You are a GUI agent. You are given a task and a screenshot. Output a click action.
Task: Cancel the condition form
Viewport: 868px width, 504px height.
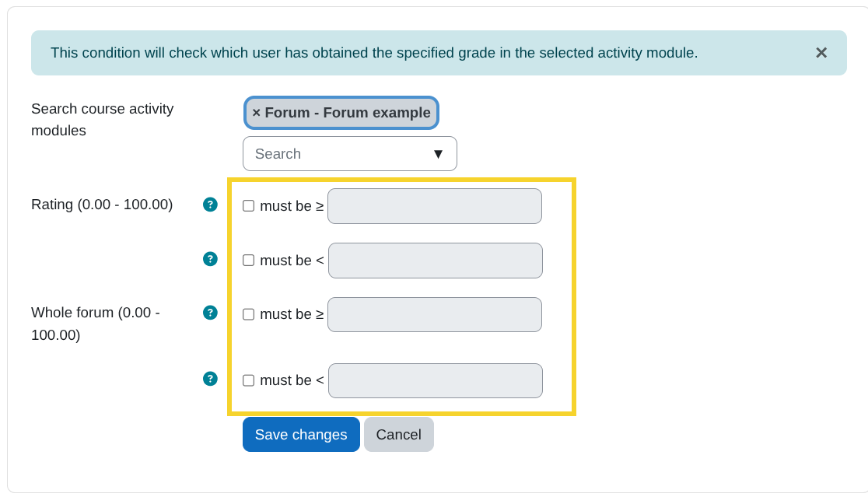398,435
